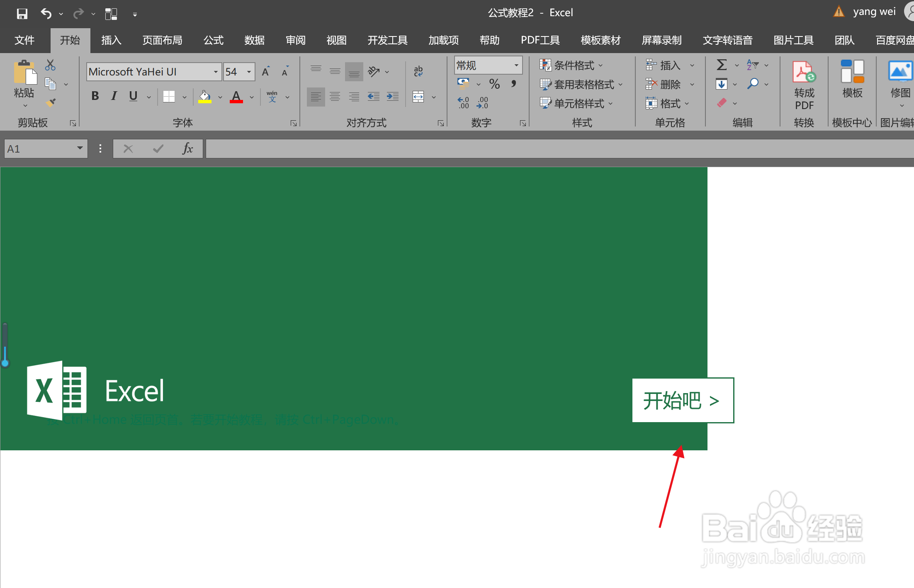Show phonetic guide with the wén icon
The image size is (914, 588).
272,97
